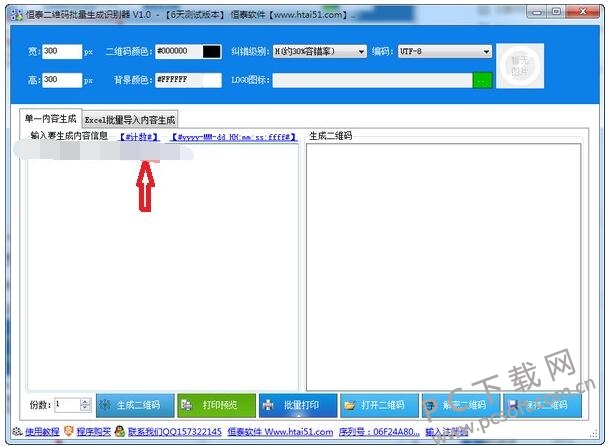Maximize the window
This screenshot has width=608, height=447.
coord(556,12)
